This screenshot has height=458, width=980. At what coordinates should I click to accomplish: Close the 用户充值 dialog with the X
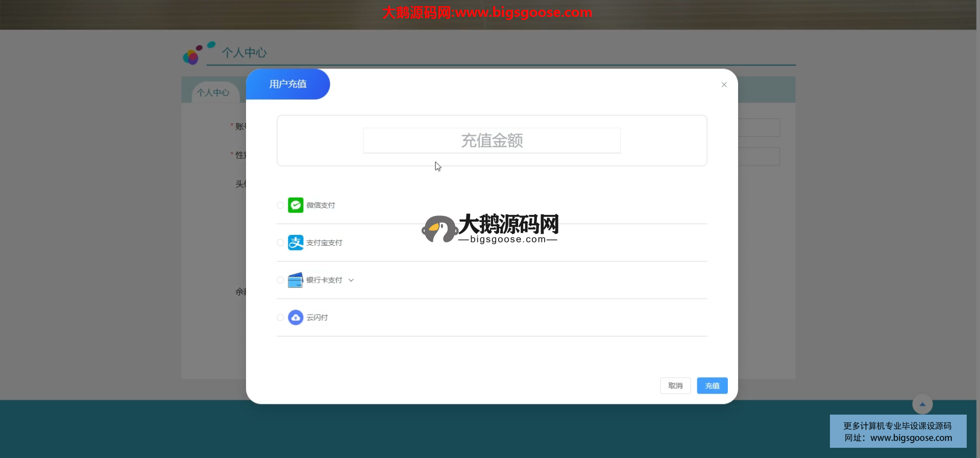click(724, 85)
